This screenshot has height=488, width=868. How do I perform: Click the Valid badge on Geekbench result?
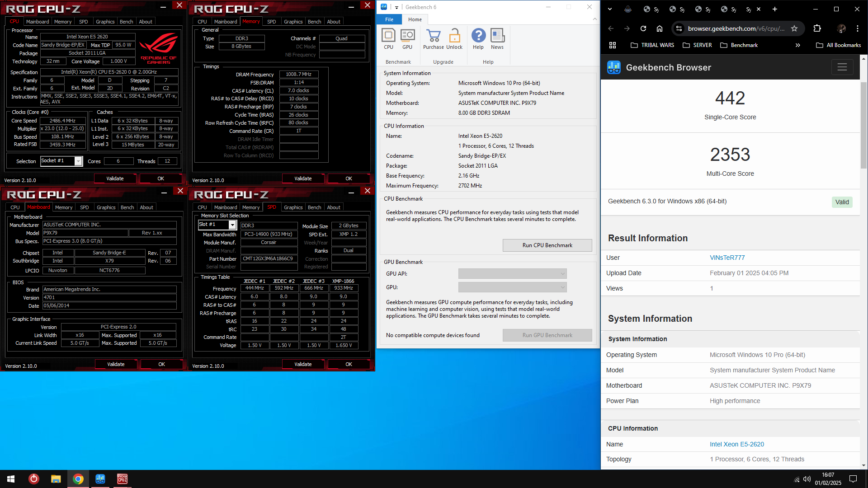842,202
